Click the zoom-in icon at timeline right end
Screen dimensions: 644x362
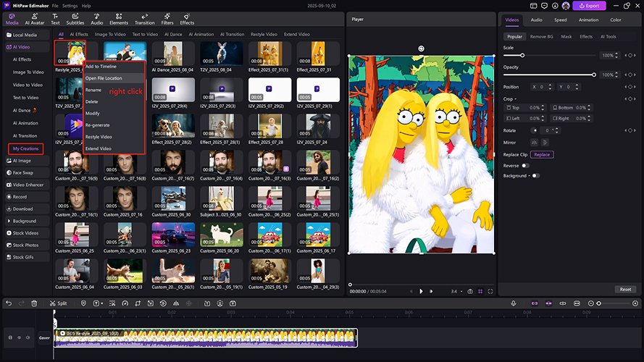click(x=635, y=303)
